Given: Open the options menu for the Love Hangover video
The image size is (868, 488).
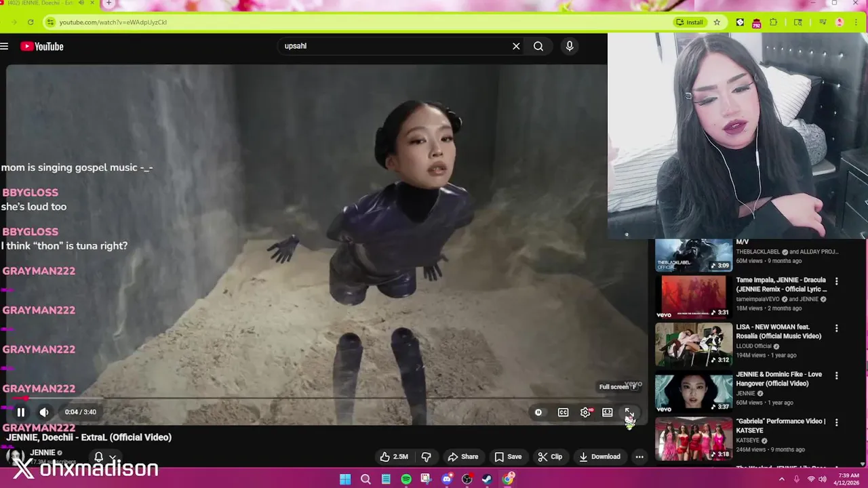Looking at the screenshot, I should (x=836, y=375).
